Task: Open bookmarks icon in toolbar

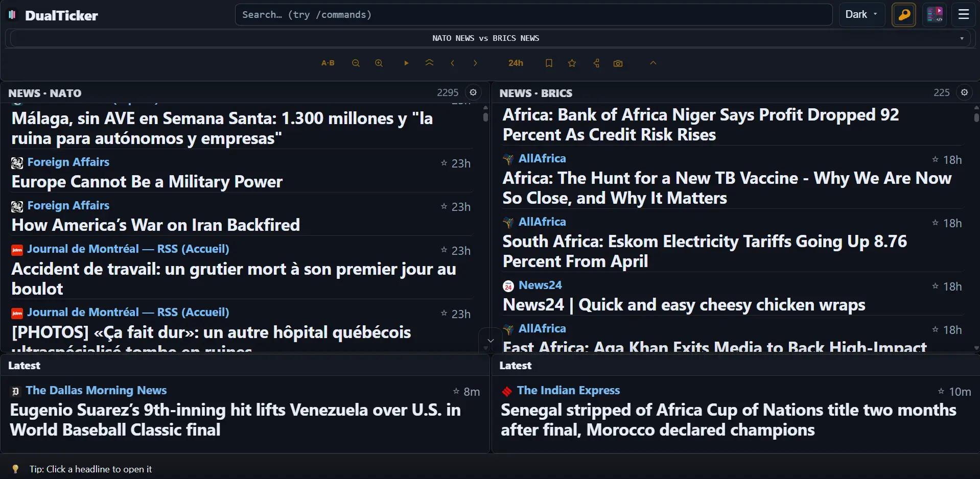Action: click(x=549, y=63)
